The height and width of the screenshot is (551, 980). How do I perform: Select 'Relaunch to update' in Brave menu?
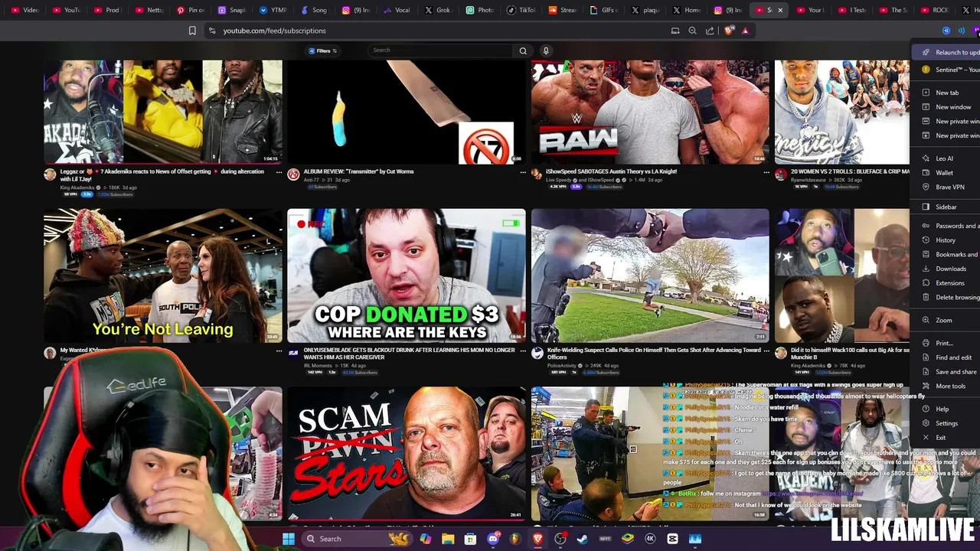click(x=946, y=53)
